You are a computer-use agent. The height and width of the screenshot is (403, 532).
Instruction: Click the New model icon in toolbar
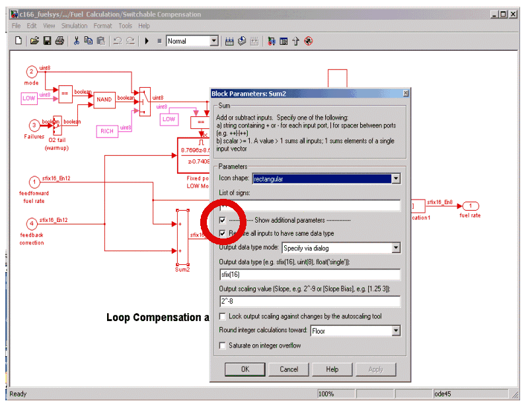point(19,41)
